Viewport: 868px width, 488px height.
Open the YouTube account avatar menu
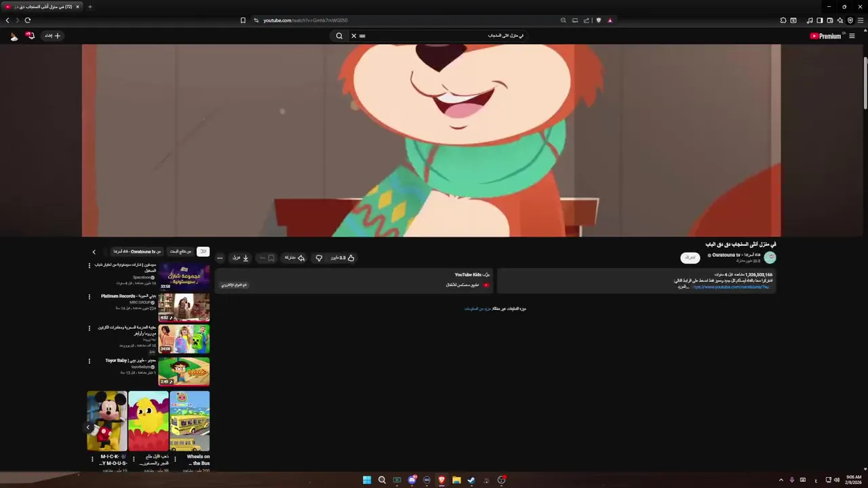pos(14,36)
